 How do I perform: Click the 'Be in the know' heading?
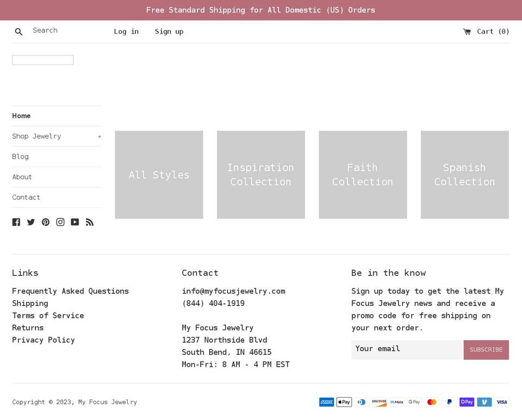click(x=388, y=273)
